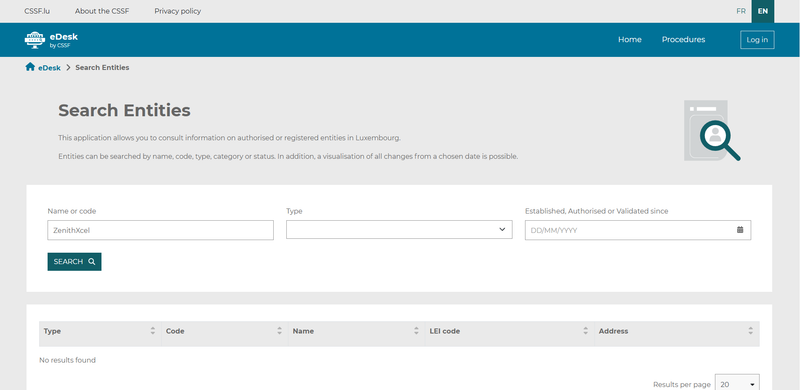Open the About the CSSF link
Screen dimensions: 800x390
click(x=102, y=11)
